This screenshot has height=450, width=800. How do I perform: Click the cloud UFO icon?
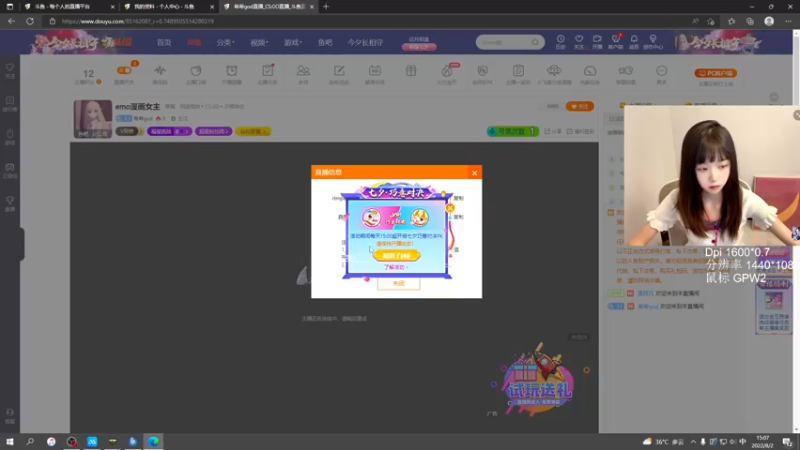click(x=554, y=70)
